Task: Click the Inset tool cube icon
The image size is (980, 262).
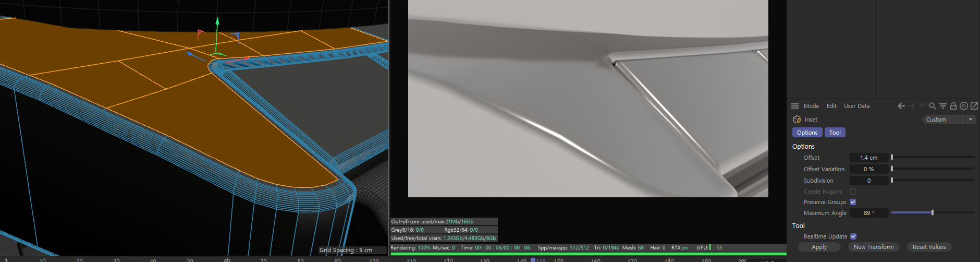Action: point(797,120)
